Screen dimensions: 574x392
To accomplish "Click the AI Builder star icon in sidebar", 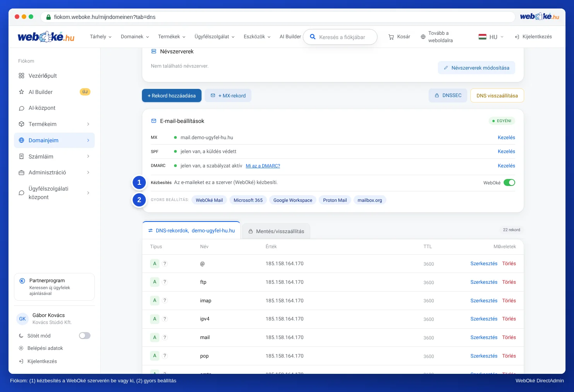I will (x=22, y=92).
